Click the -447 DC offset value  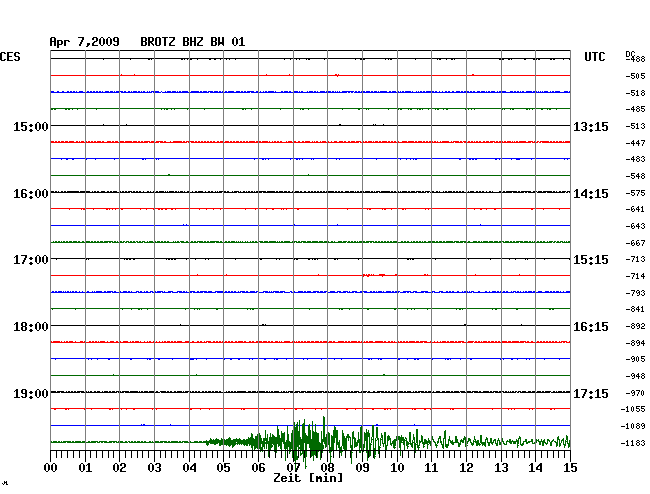pyautogui.click(x=634, y=143)
